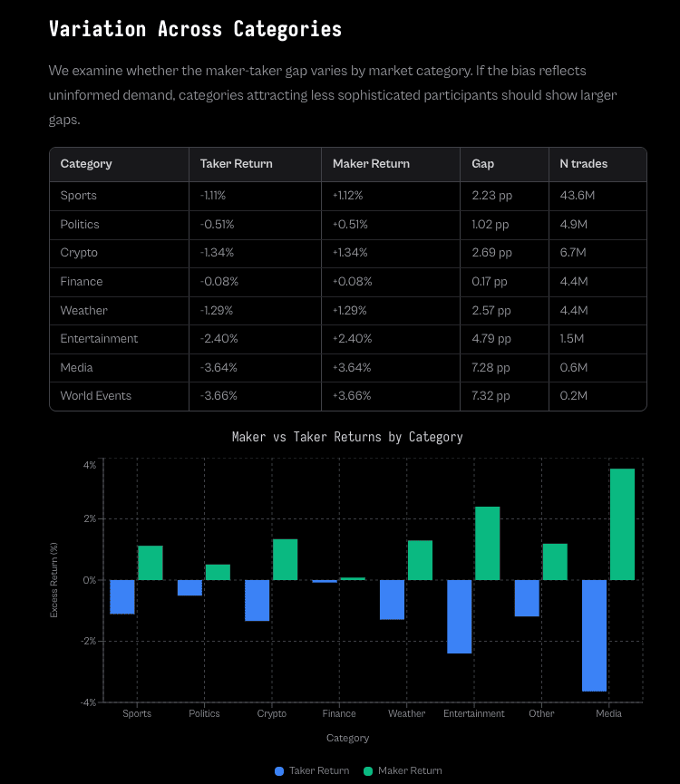Click the Finance label on the chart axis

(x=339, y=713)
